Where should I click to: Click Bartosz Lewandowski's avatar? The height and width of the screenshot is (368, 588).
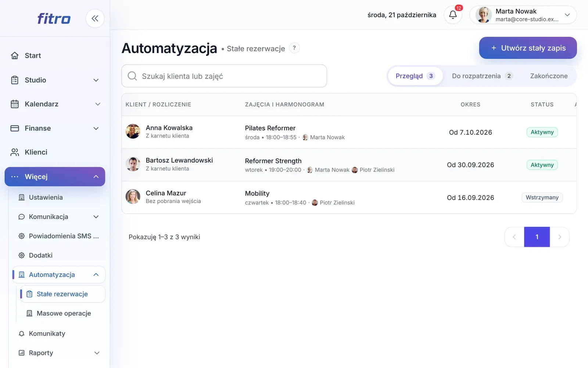click(133, 164)
